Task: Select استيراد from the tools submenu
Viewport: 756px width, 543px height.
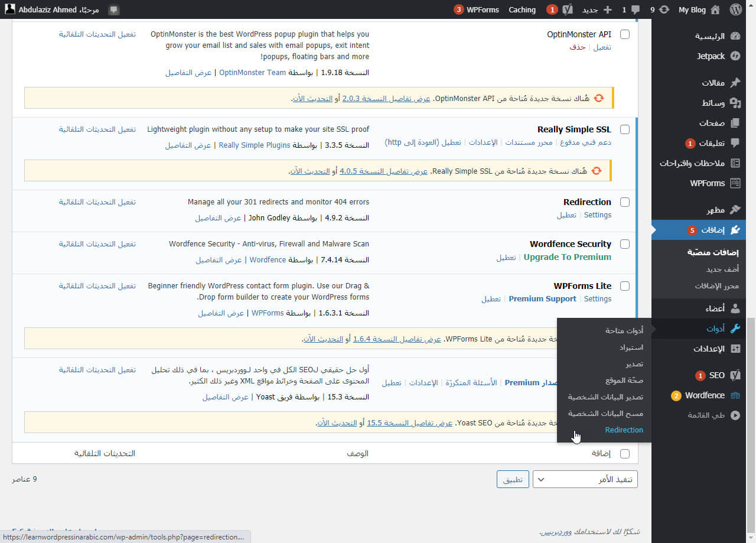Action: [x=631, y=347]
